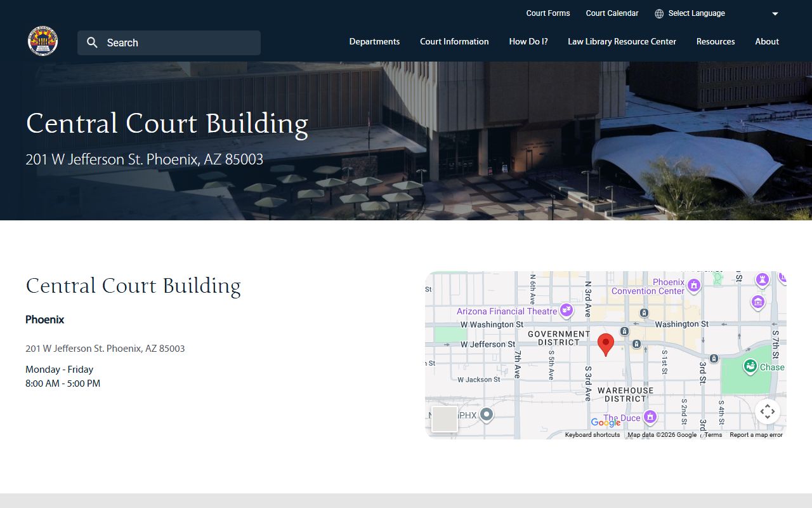
Task: Click Report a map error
Action: pos(756,435)
